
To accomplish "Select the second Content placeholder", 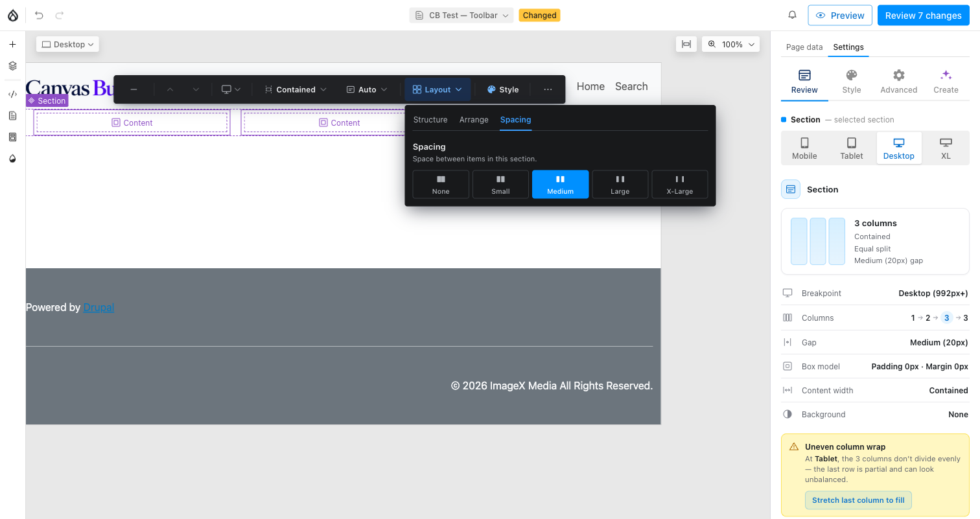I will click(340, 122).
